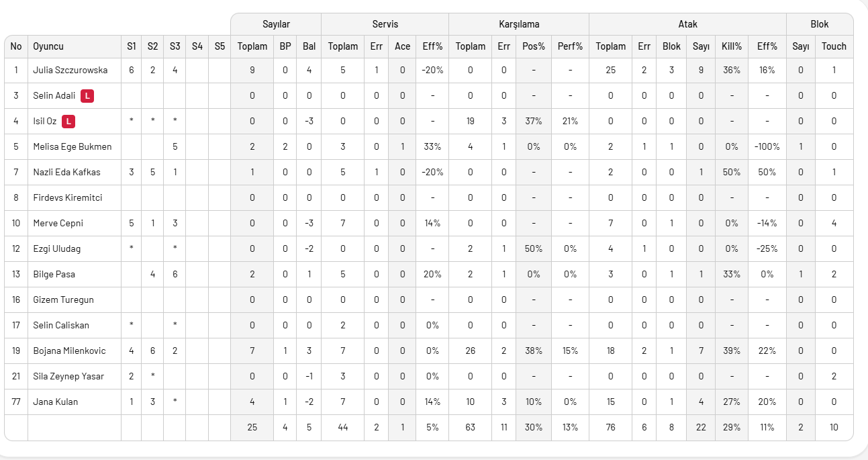Select player Bojana Milenkovic
This screenshot has height=460, width=868.
[x=69, y=351]
